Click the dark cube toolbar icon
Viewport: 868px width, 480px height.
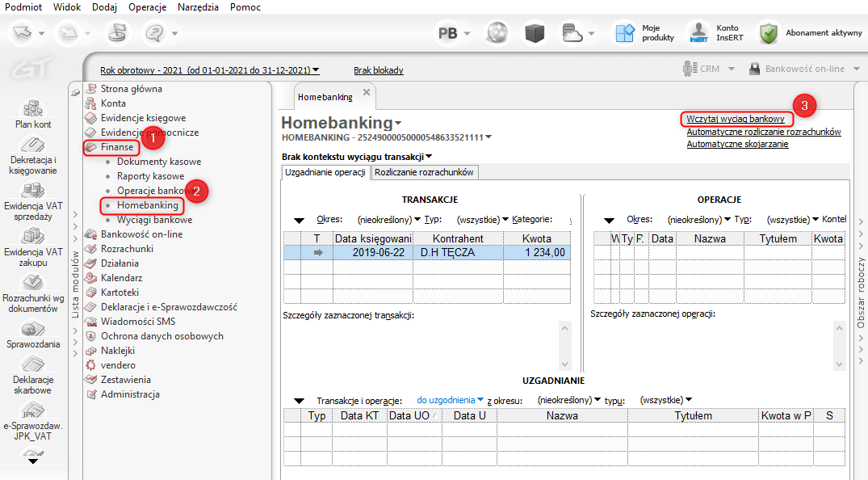click(535, 33)
